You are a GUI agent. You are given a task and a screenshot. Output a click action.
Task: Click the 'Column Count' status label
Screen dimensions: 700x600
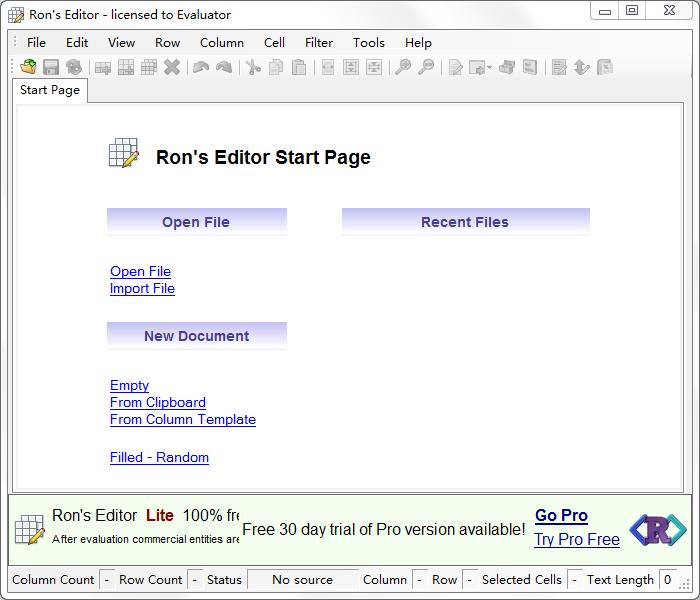(53, 579)
